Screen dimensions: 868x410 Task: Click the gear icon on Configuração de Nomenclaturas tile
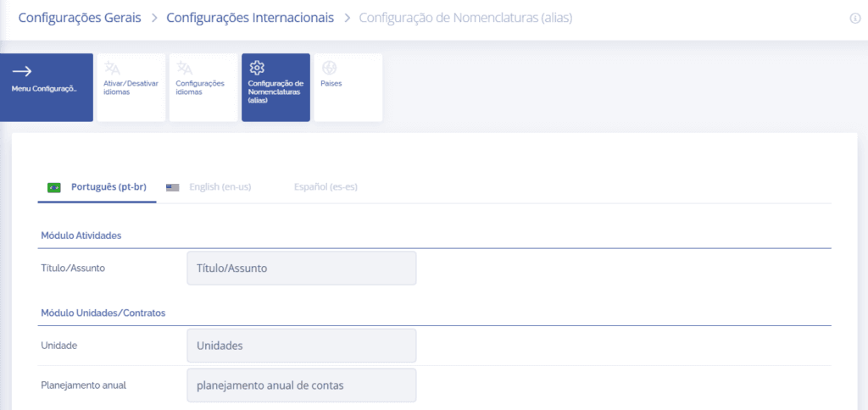(257, 68)
